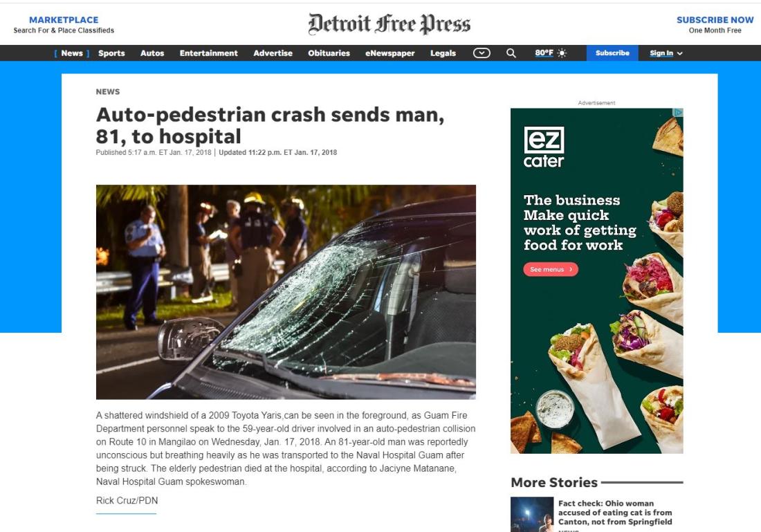Open the 80°F weather link
Viewport: 761px width, 532px height.
click(x=544, y=53)
